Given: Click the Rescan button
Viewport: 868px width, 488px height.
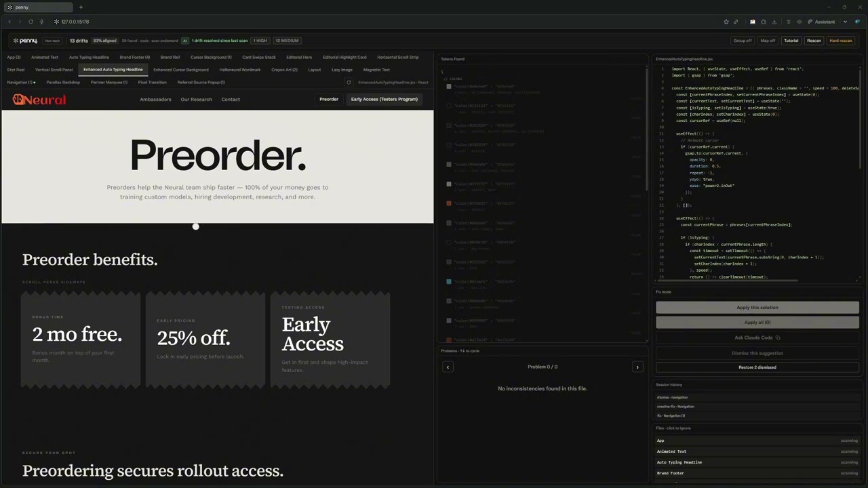Looking at the screenshot, I should (814, 41).
